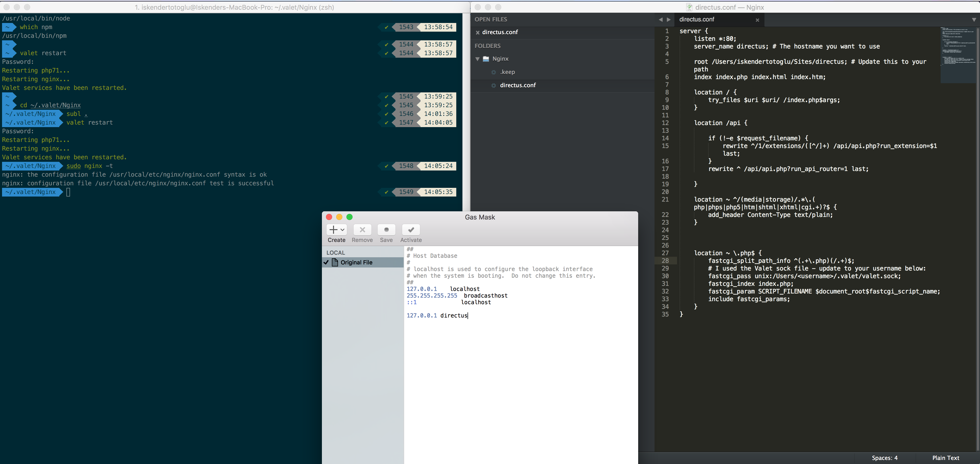Click the Save button in Gas Mask
Image resolution: width=980 pixels, height=464 pixels.
tap(386, 230)
